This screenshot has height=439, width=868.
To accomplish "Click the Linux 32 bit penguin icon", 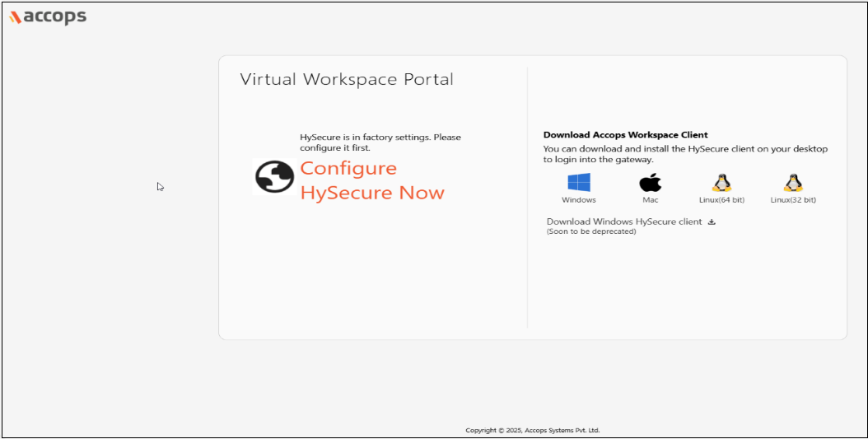I will click(x=793, y=182).
